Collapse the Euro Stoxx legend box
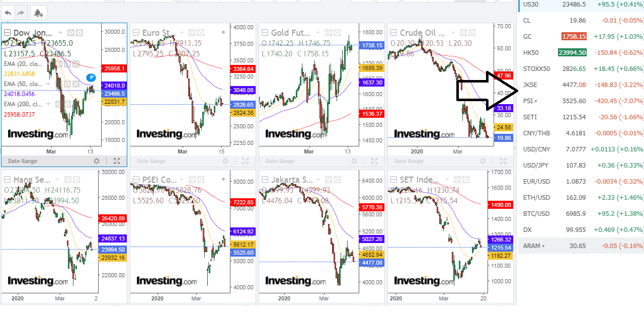 pyautogui.click(x=136, y=33)
